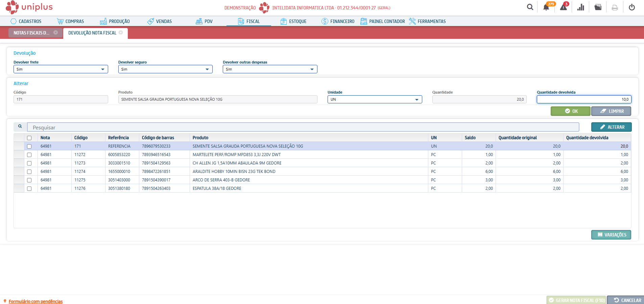Open the Devolver frete dropdown

click(61, 69)
